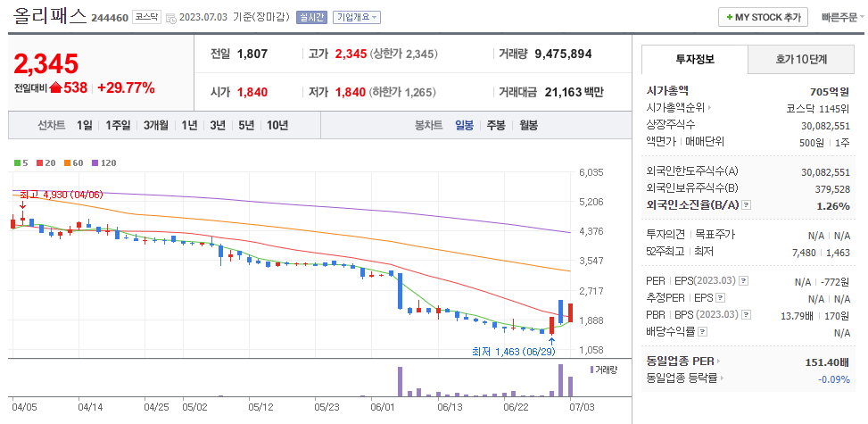This screenshot has width=868, height=424.
Task: Select the 일봉 candle chart
Action: click(464, 125)
